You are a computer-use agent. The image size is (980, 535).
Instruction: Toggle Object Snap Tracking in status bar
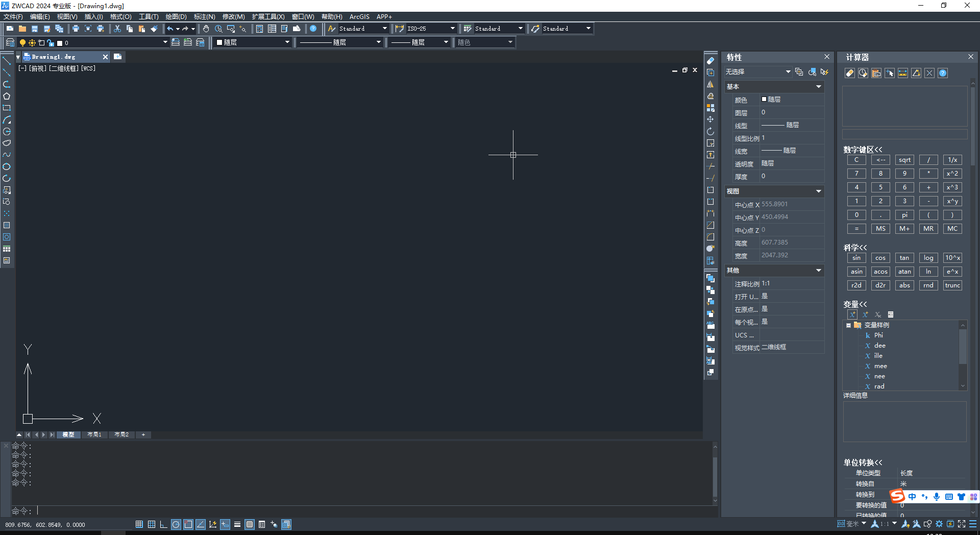click(201, 524)
